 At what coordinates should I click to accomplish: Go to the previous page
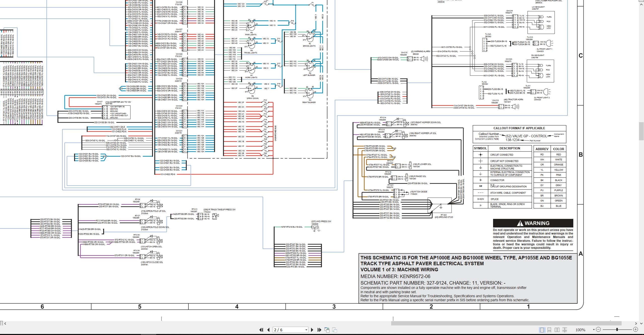268,330
